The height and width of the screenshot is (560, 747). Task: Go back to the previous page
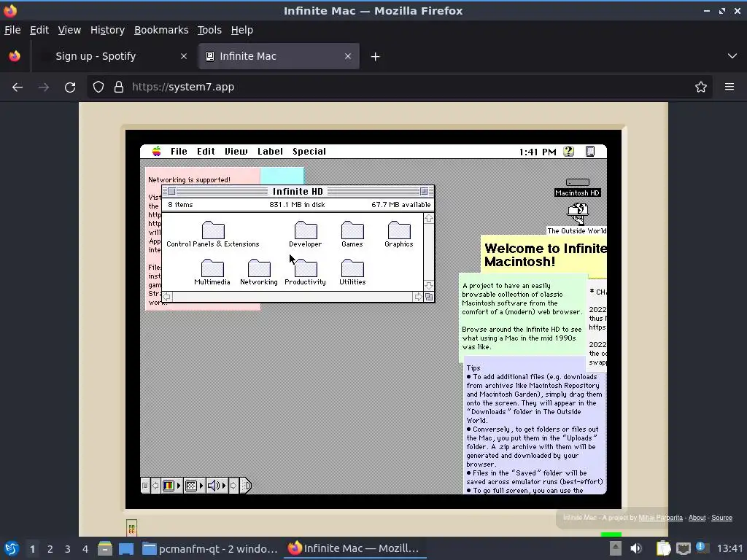[x=18, y=87]
